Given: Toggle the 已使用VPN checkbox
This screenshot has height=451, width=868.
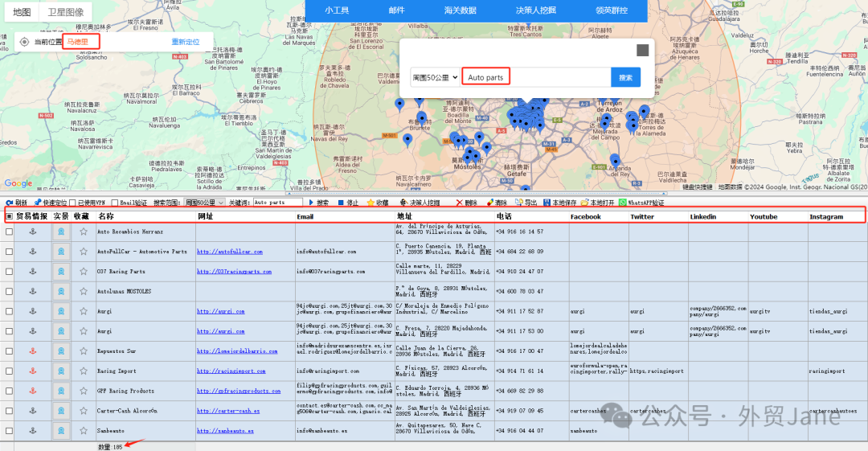Looking at the screenshot, I should tap(72, 203).
